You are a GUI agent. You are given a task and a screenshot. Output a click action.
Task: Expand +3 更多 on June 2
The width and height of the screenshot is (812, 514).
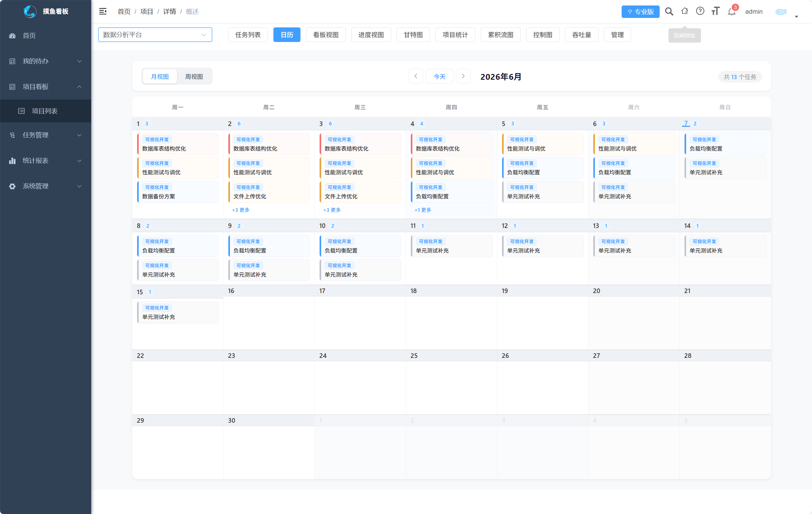[241, 210]
